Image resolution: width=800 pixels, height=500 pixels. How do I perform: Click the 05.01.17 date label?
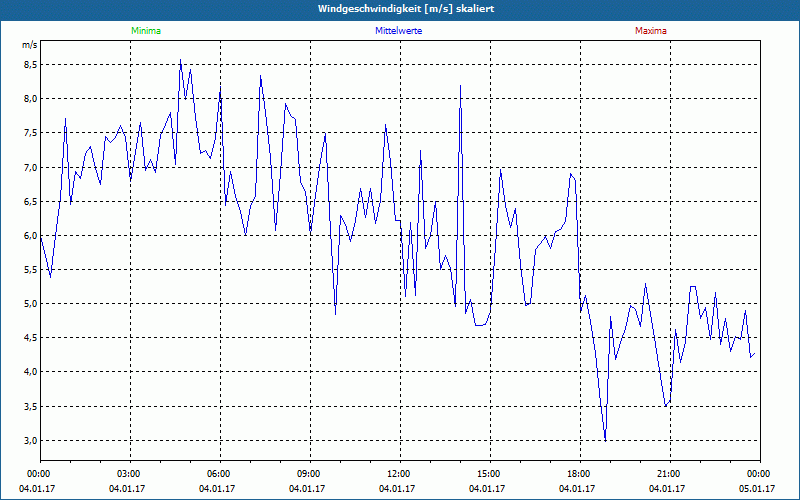pyautogui.click(x=757, y=488)
